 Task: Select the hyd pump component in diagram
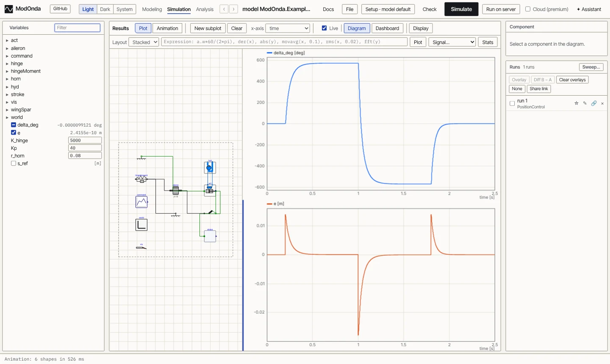pyautogui.click(x=210, y=168)
